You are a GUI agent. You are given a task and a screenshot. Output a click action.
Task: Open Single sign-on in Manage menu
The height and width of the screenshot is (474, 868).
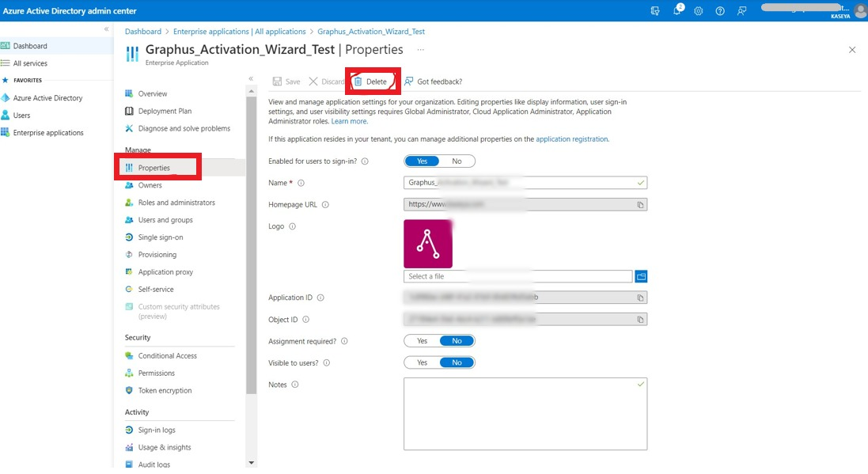[160, 237]
